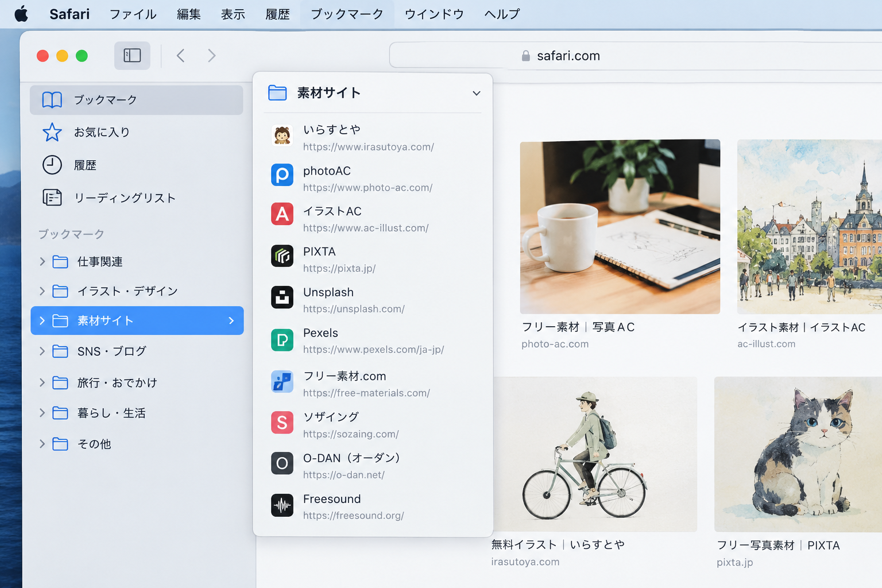Viewport: 882px width, 588px height.
Task: Open the リーディングリスト icon in sidebar
Action: 52,198
